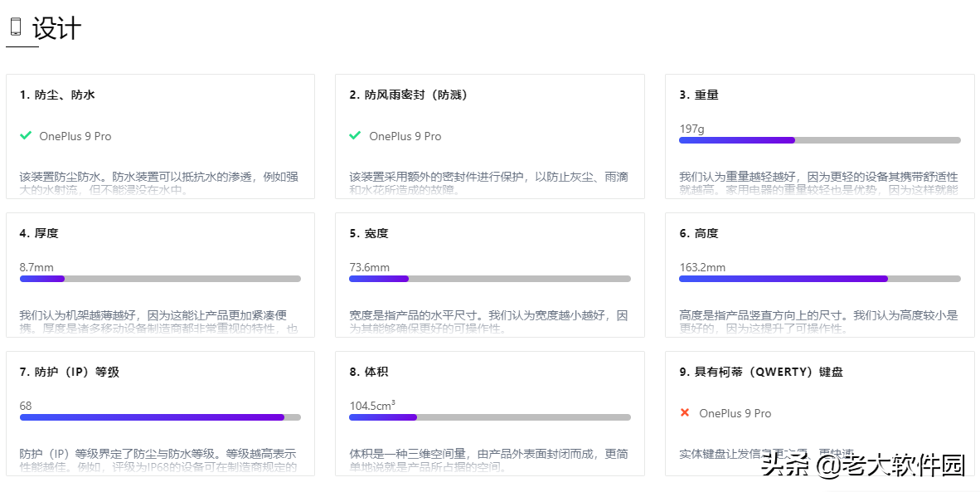Open the 5. 宽度 card title
Image resolution: width=980 pixels, height=492 pixels.
pyautogui.click(x=369, y=233)
